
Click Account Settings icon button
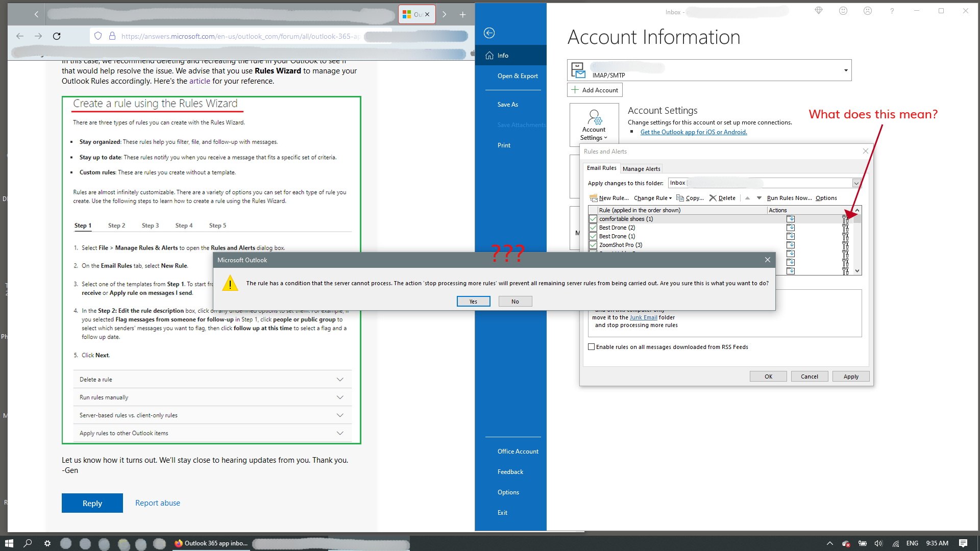click(594, 125)
